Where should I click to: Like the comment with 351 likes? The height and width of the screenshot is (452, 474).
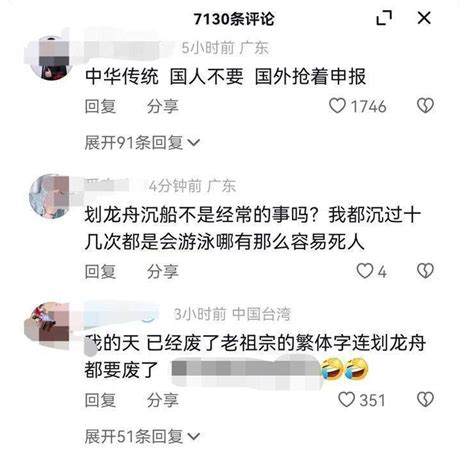click(346, 399)
